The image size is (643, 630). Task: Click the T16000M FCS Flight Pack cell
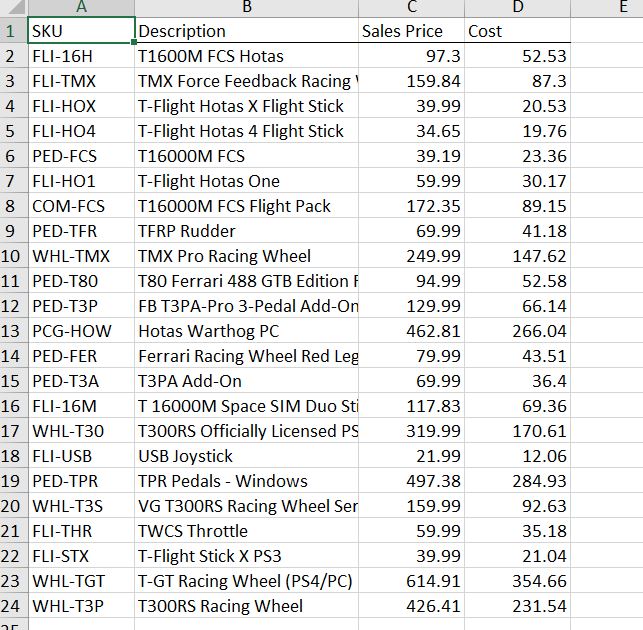[x=246, y=206]
